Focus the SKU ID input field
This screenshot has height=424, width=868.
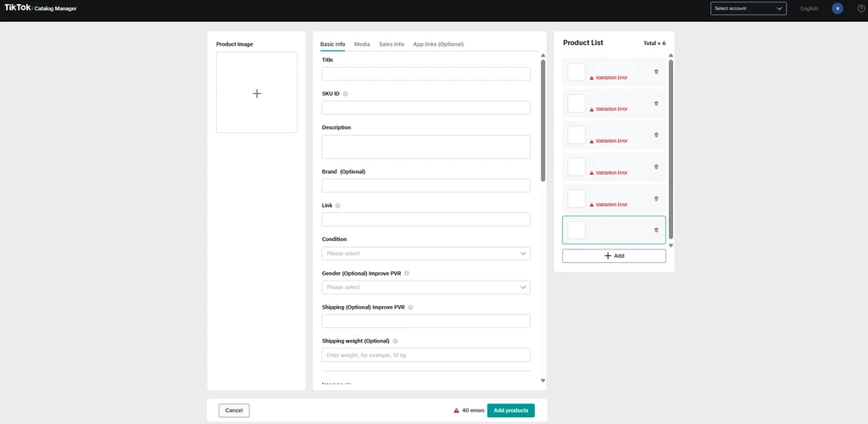(426, 108)
